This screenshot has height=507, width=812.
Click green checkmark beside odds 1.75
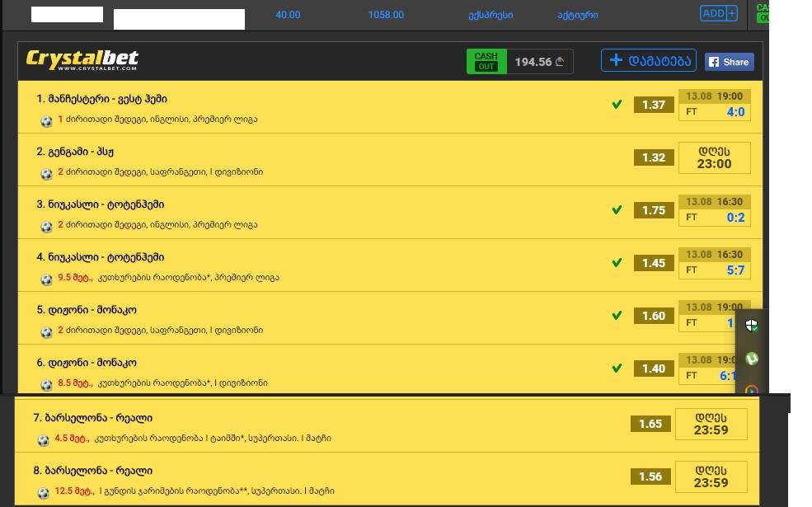tap(617, 210)
